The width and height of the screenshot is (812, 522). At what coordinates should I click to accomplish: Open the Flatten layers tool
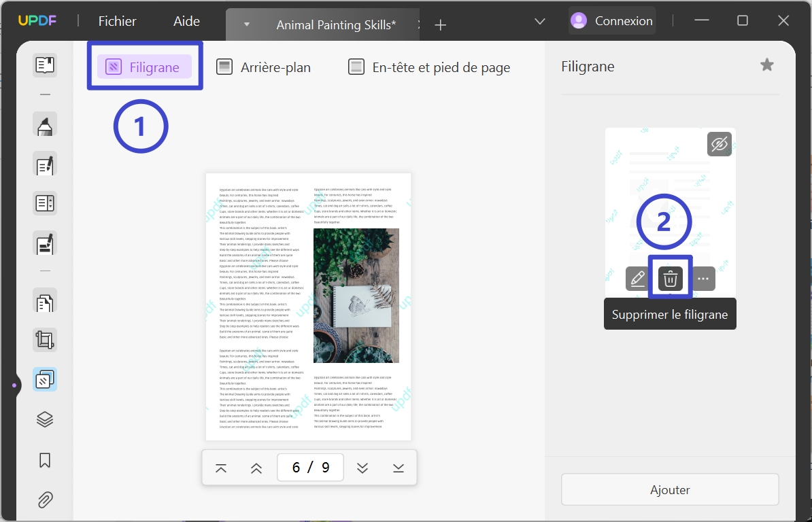coord(44,419)
